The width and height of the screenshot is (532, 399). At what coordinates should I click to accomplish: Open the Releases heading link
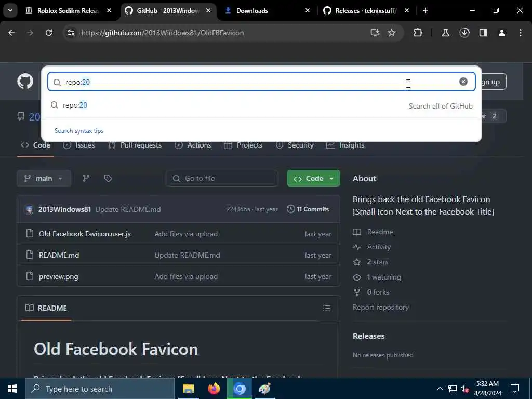(x=368, y=336)
